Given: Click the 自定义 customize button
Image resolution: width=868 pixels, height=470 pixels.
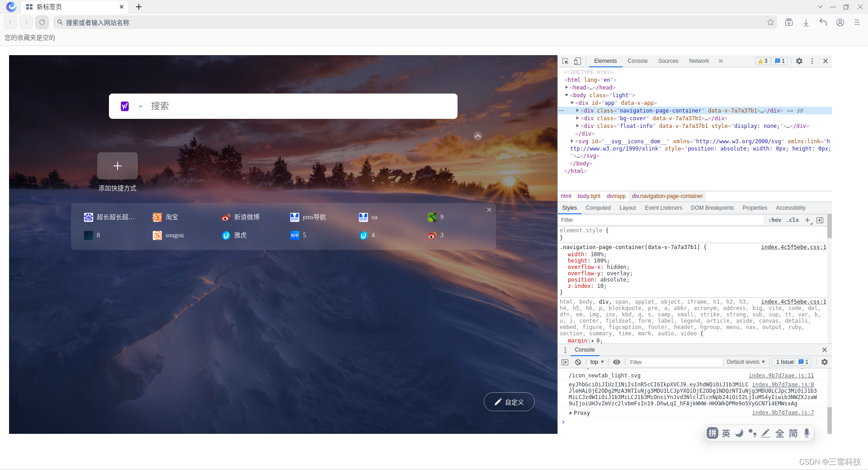Looking at the screenshot, I should click(509, 402).
